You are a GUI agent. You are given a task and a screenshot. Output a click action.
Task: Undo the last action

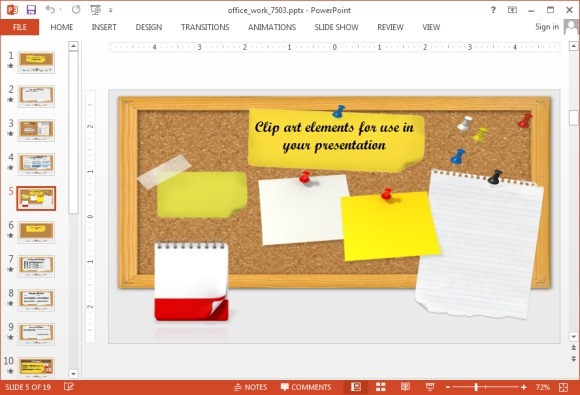pos(50,10)
